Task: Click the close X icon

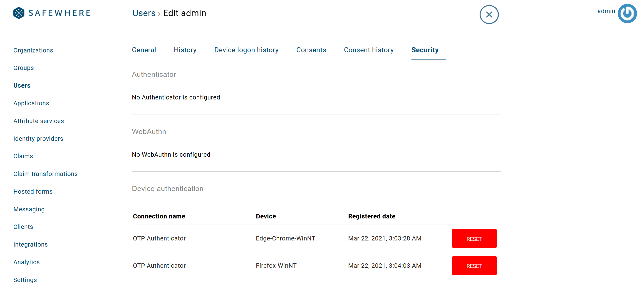Action: tap(489, 15)
